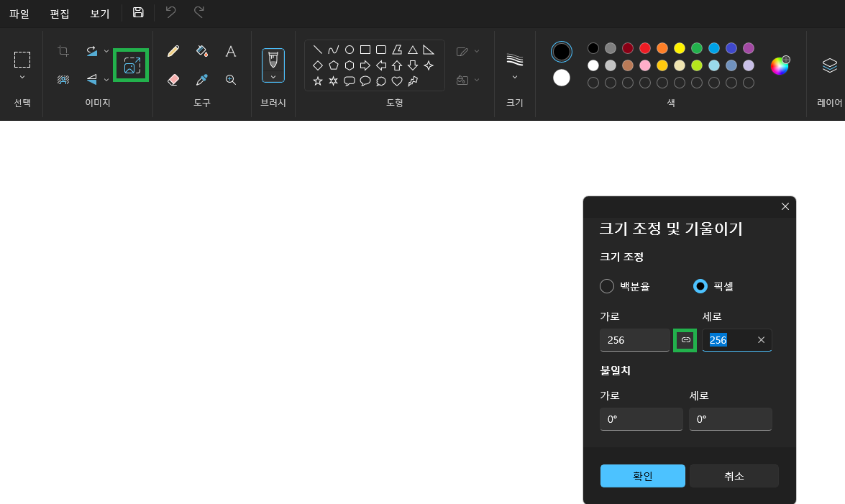Viewport: 845px width, 504px height.
Task: Select the Fill bucket tool
Action: click(202, 51)
